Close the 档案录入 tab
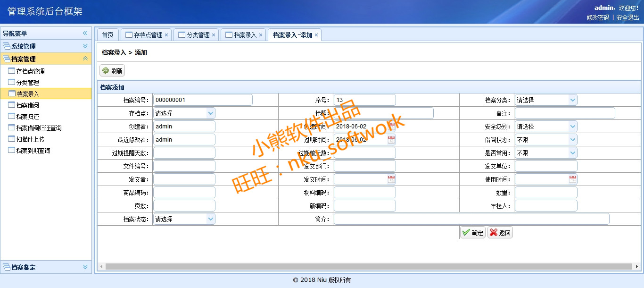Screen dimensions: 644x288 (261, 35)
